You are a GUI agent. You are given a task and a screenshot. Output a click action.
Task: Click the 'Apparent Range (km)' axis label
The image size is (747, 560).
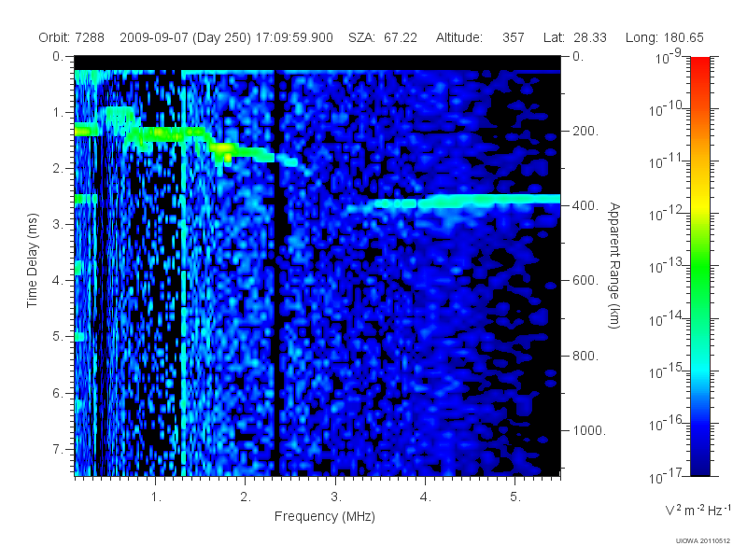point(614,265)
